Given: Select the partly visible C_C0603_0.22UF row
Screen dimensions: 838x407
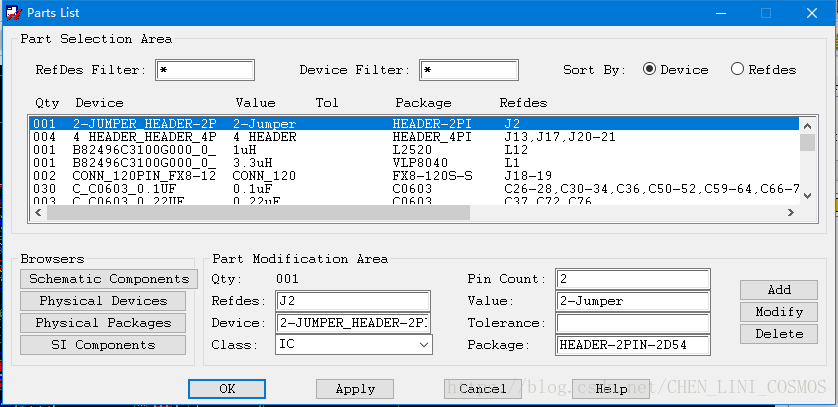Looking at the screenshot, I should [x=414, y=200].
